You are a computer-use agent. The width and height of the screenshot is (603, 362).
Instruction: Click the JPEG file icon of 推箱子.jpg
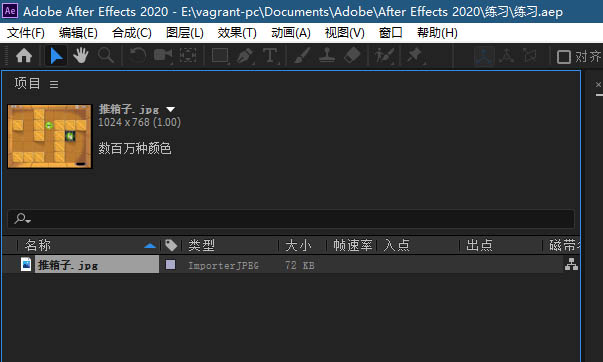(x=26, y=264)
